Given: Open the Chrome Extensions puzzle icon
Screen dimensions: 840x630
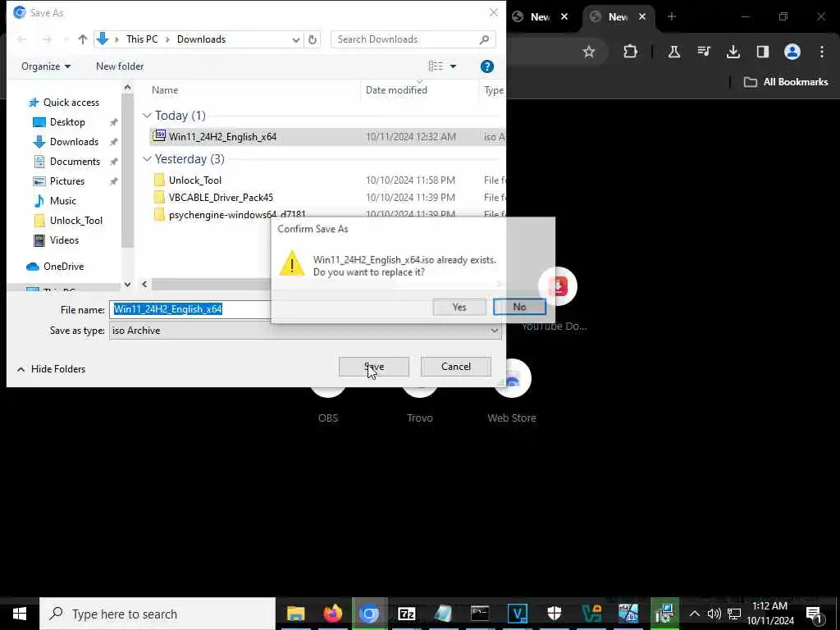Looking at the screenshot, I should [x=631, y=52].
